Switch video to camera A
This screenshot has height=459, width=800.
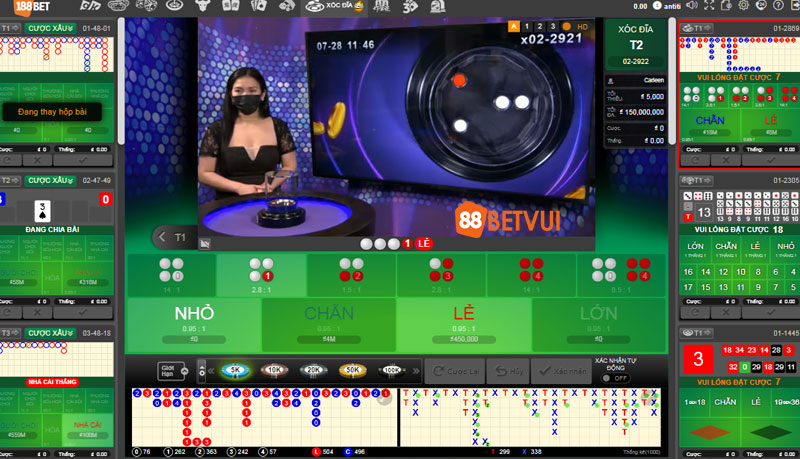(513, 27)
